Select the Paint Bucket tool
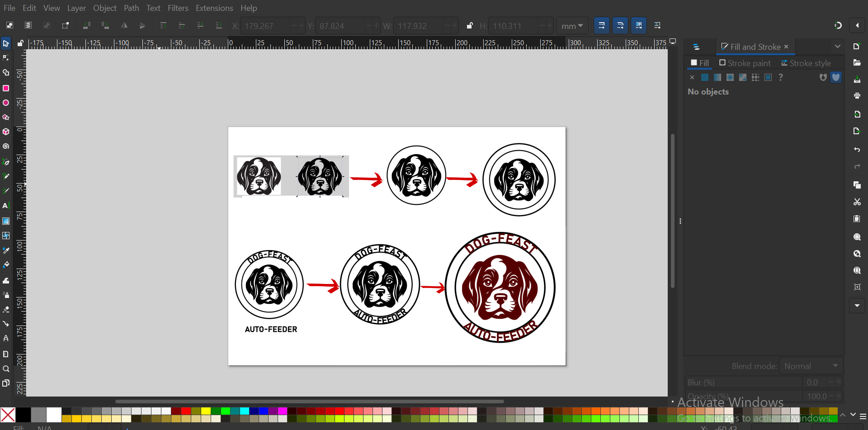The height and width of the screenshot is (430, 868). point(6,265)
